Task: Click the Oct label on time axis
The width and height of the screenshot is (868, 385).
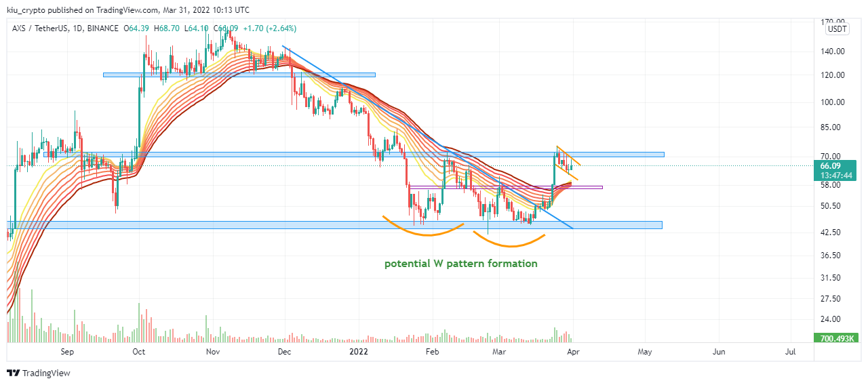Action: click(139, 352)
